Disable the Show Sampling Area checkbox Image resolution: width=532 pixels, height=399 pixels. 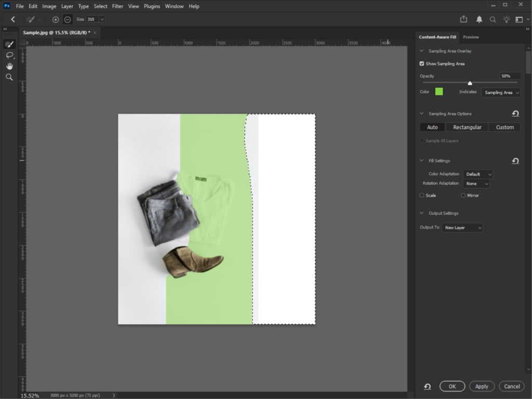421,63
